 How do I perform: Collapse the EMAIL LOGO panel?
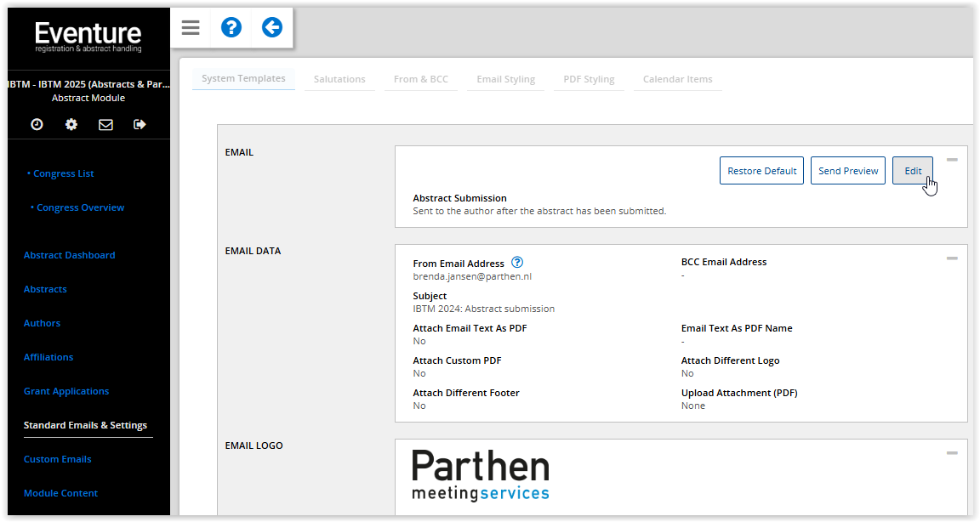coord(952,453)
